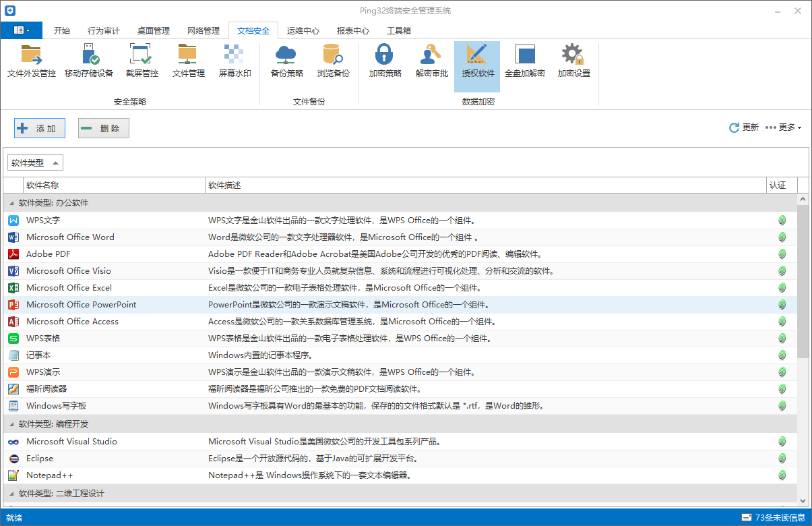The image size is (812, 526).
Task: Click certification fingerprint for WPS文字
Action: pyautogui.click(x=782, y=221)
